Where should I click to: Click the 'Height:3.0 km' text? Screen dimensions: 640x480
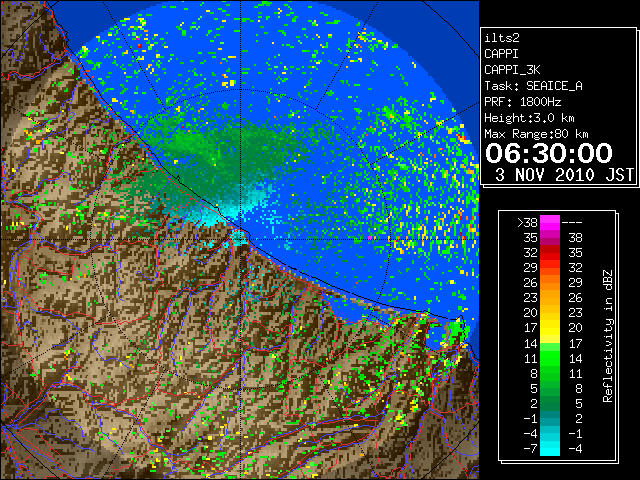[x=529, y=118]
